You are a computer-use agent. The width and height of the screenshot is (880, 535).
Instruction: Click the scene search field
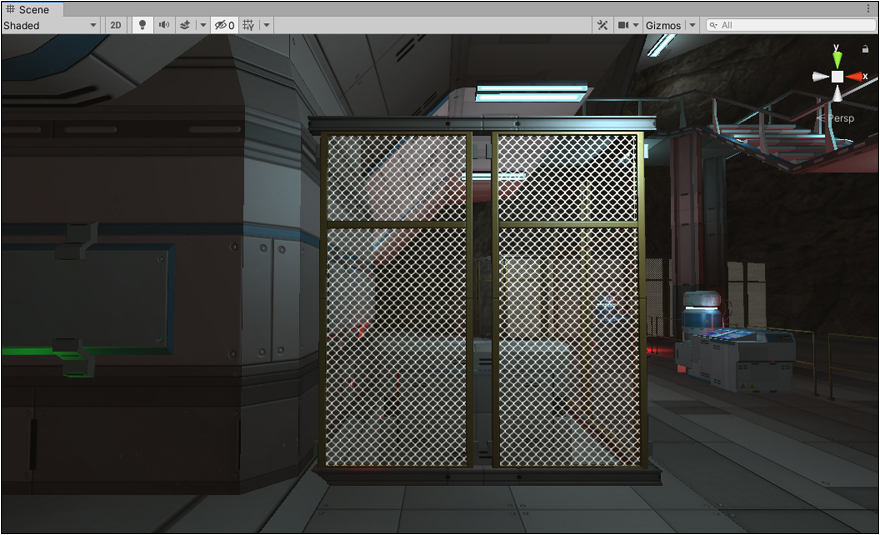[x=790, y=25]
